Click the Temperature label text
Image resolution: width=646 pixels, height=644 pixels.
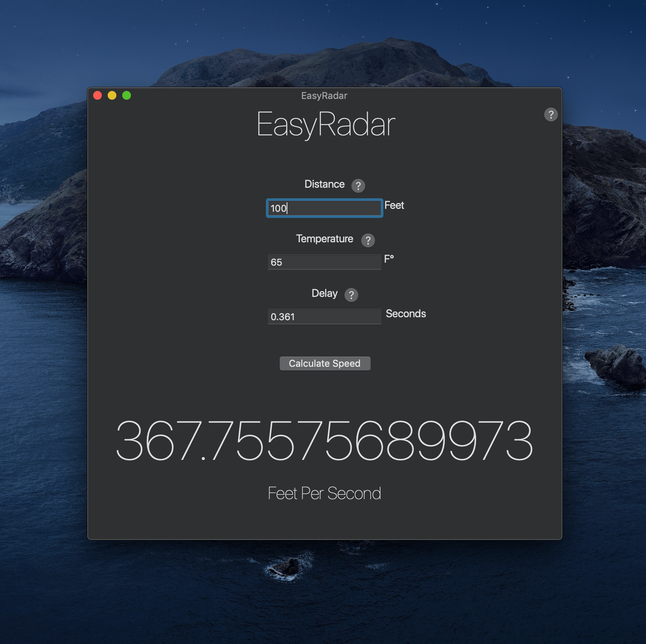click(x=324, y=239)
